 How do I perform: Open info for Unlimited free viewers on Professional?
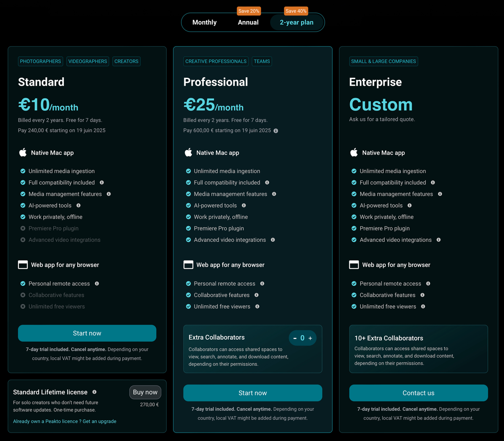click(258, 306)
